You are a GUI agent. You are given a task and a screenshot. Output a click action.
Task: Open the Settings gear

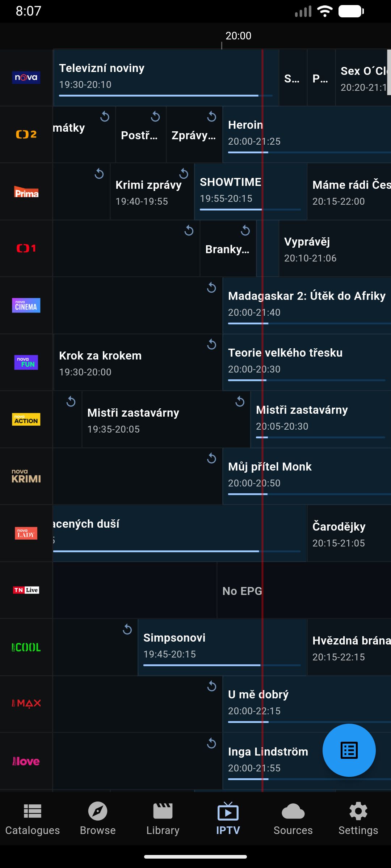pyautogui.click(x=358, y=818)
